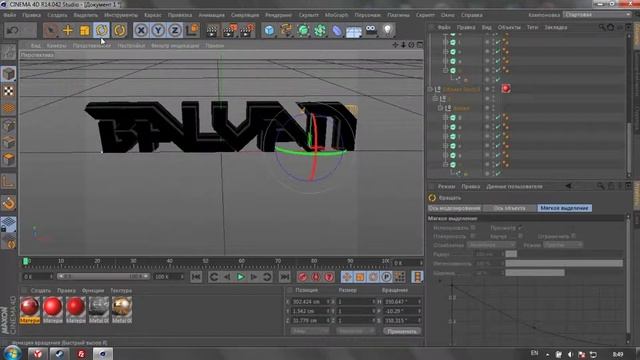640x360 pixels.
Task: Add a cube primitive object
Action: [269, 30]
